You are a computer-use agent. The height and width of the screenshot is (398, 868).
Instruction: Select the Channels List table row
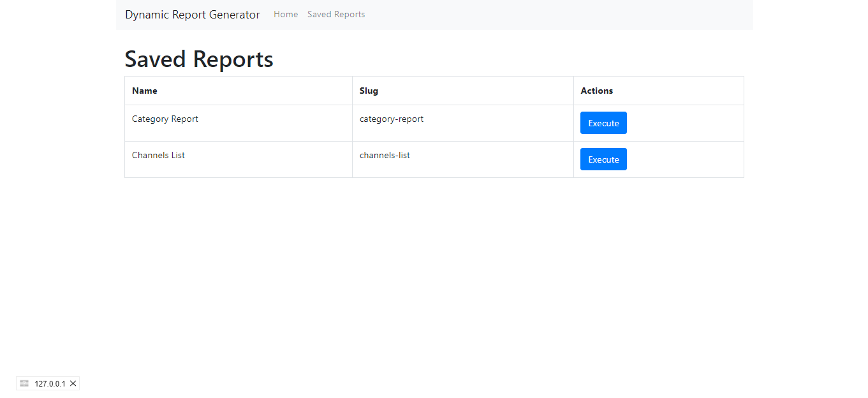pyautogui.click(x=319, y=159)
